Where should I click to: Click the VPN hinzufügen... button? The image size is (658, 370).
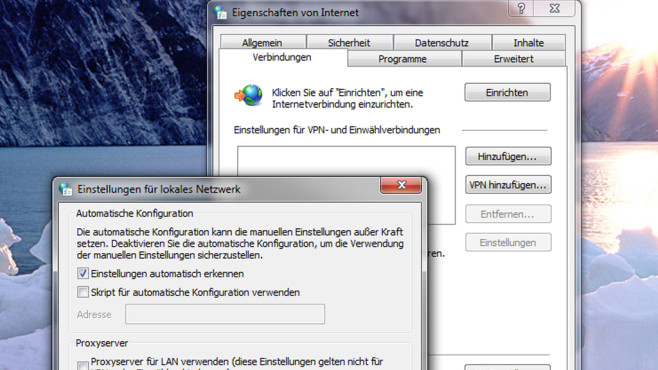click(508, 185)
